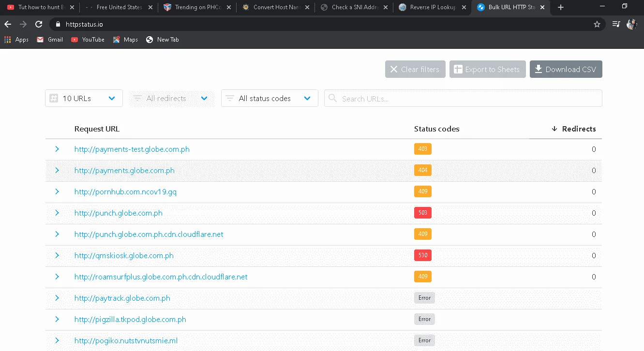This screenshot has width=644, height=351.
Task: Open link http://qmskiosk.globe.com.ph
Action: coord(124,256)
